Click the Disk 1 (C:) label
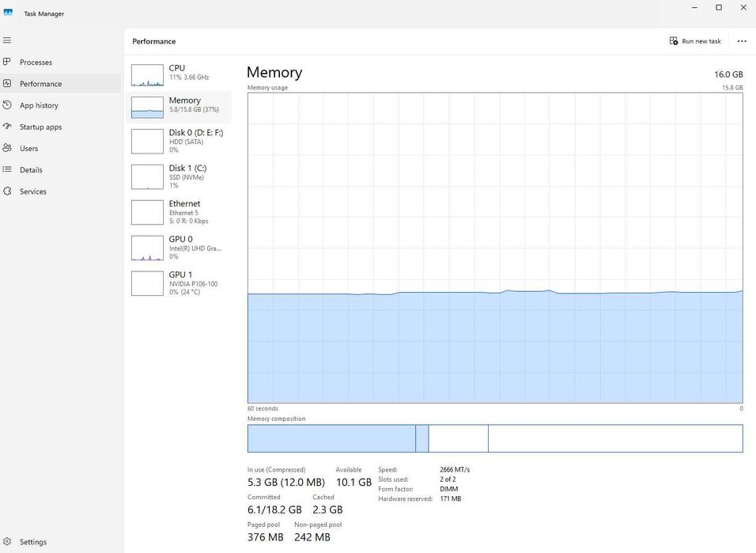The width and height of the screenshot is (756, 553). tap(187, 168)
